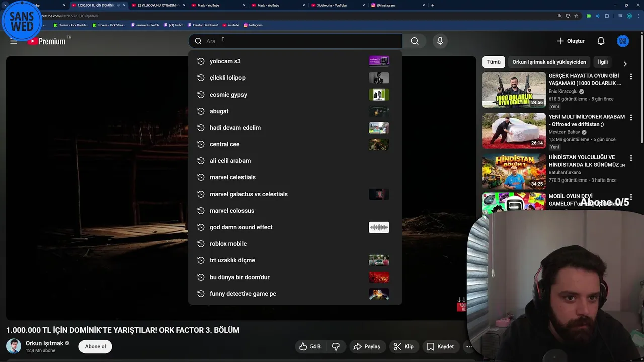Screen dimensions: 644x362
Task: Open Creator Dashboard bookmark
Action: (x=203, y=25)
